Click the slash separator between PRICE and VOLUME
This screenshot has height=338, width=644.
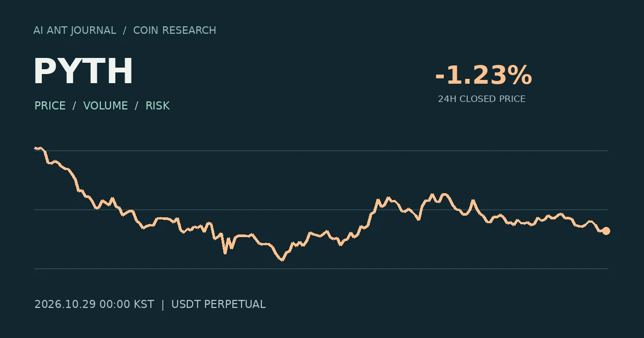(x=75, y=106)
